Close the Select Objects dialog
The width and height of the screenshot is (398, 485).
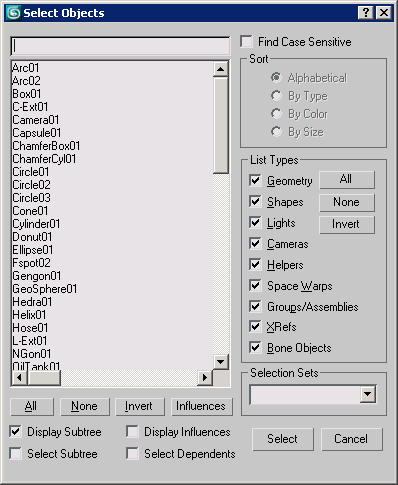(384, 13)
